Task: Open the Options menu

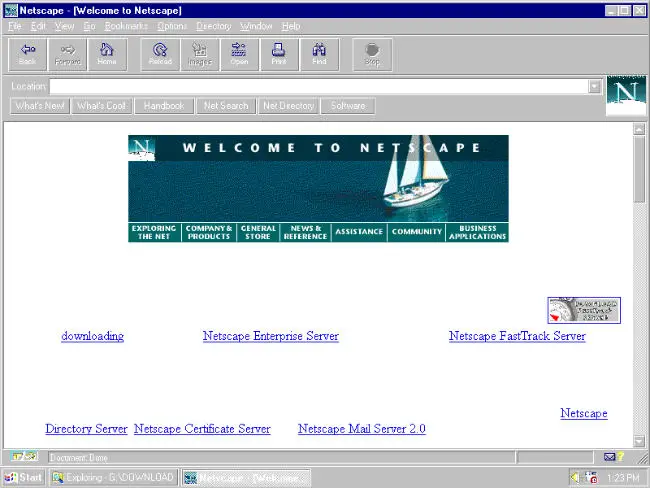Action: click(172, 26)
